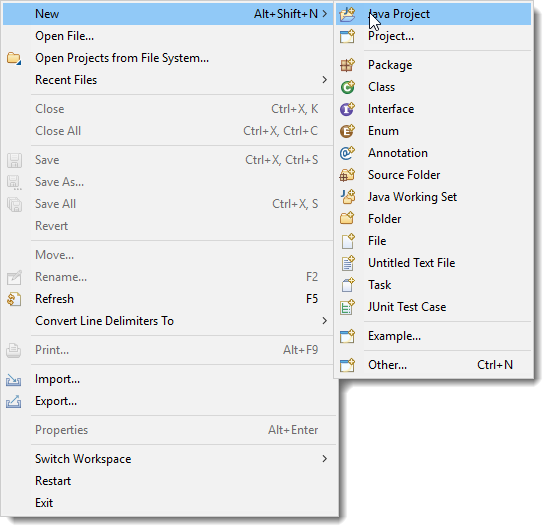The image size is (549, 532).
Task: Click the green Class icon
Action: [347, 87]
